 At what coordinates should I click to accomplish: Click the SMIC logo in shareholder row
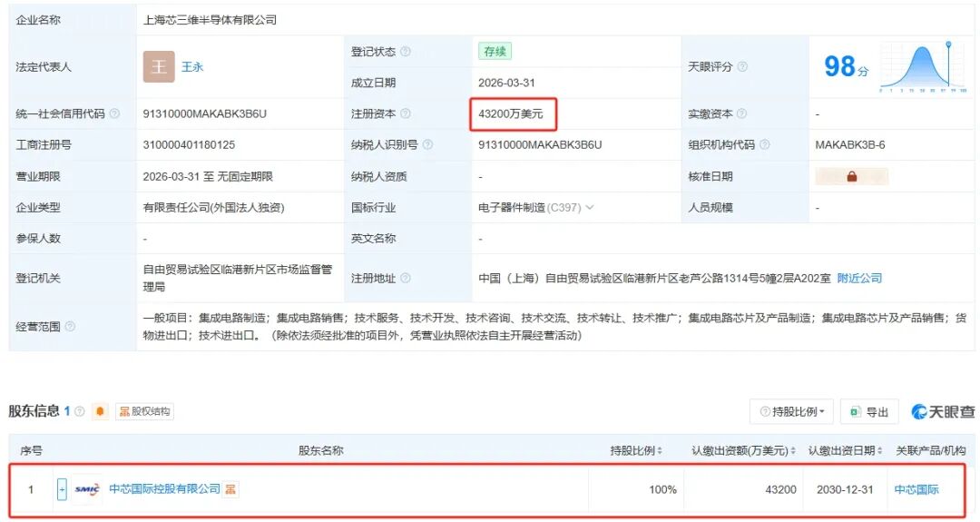tap(88, 489)
